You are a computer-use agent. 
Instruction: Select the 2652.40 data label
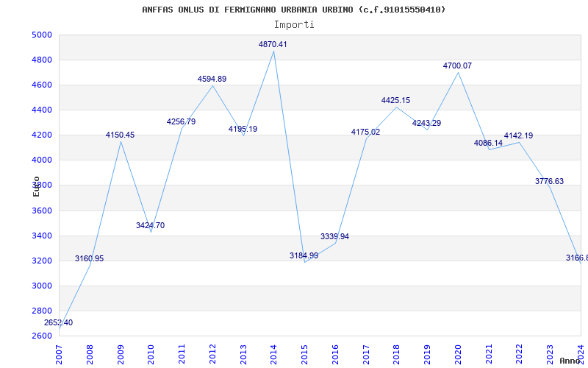coord(59,322)
